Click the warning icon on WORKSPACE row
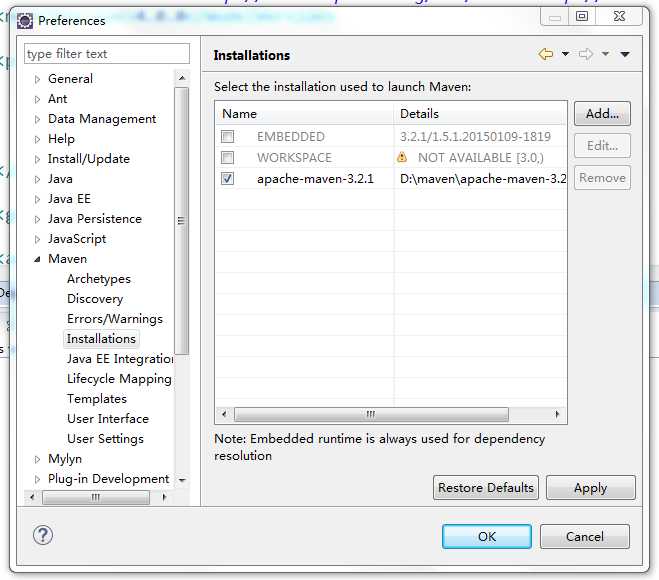The width and height of the screenshot is (659, 580). pos(402,158)
